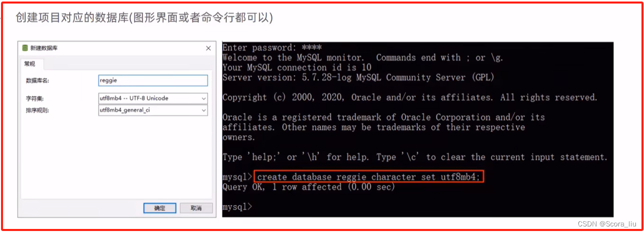The height and width of the screenshot is (232, 644).
Task: Switch to the 常规 tab
Action: click(x=29, y=64)
